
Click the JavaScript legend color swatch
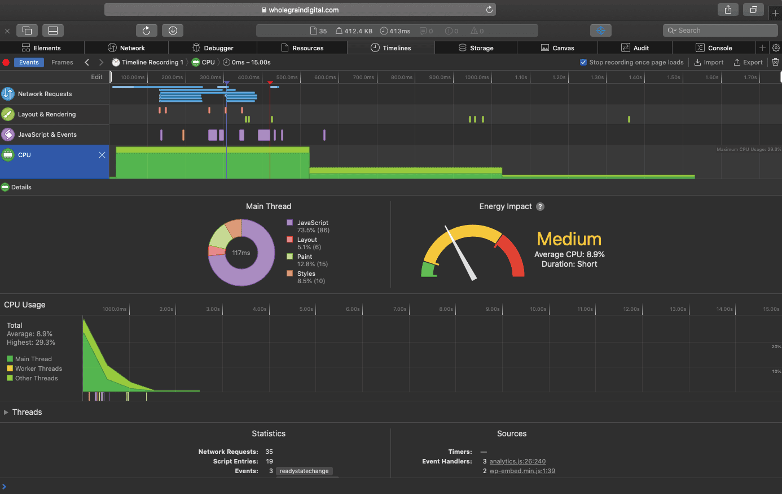pos(290,221)
